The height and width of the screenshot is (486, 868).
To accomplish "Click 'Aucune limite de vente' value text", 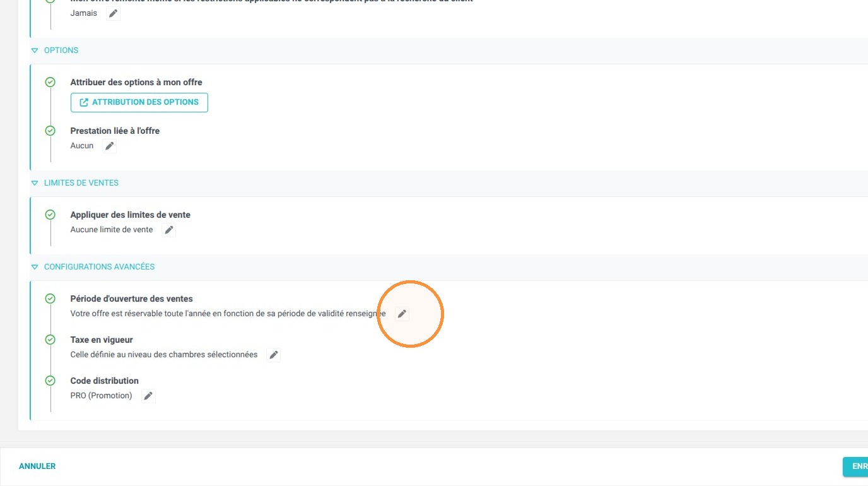I will [x=112, y=230].
